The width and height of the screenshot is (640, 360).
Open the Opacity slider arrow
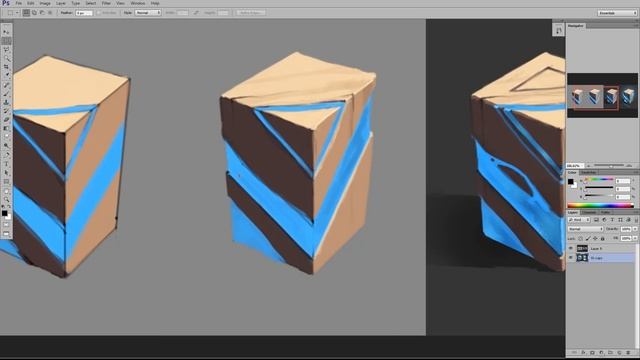click(635, 229)
